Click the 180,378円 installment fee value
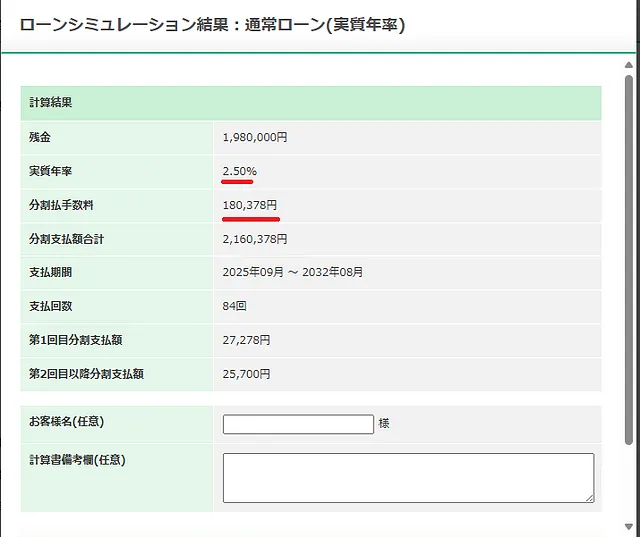640x537 pixels. pos(250,205)
